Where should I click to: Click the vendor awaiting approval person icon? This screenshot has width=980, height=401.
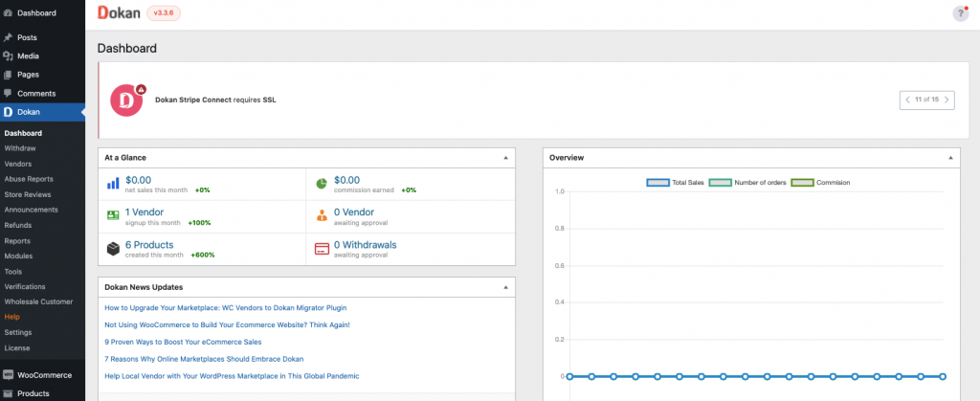point(322,216)
